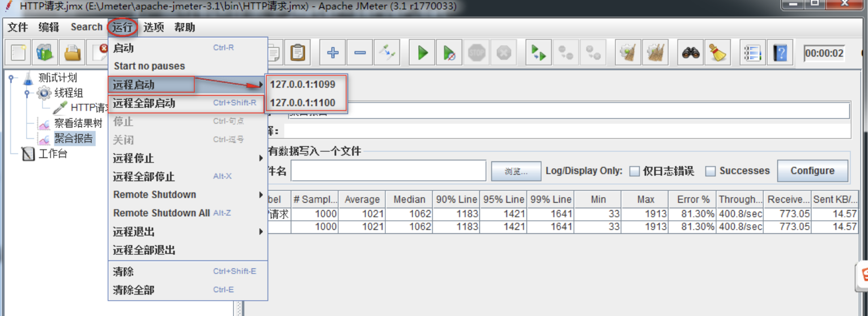868x316 pixels.
Task: Click the Function Helper list icon
Action: (753, 53)
